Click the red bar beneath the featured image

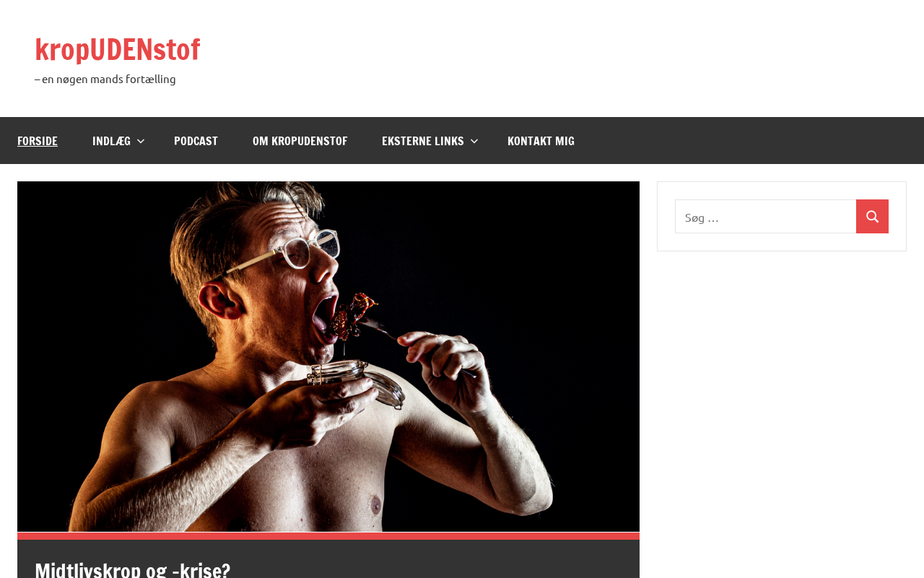point(328,536)
